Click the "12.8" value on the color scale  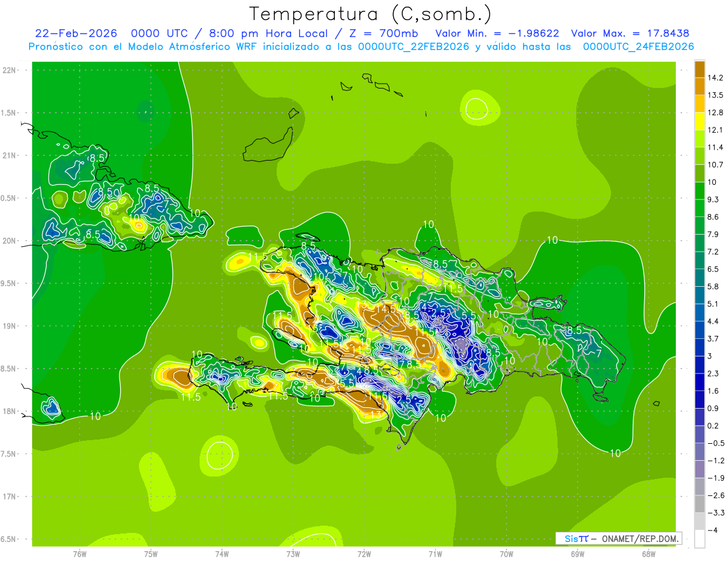[715, 113]
